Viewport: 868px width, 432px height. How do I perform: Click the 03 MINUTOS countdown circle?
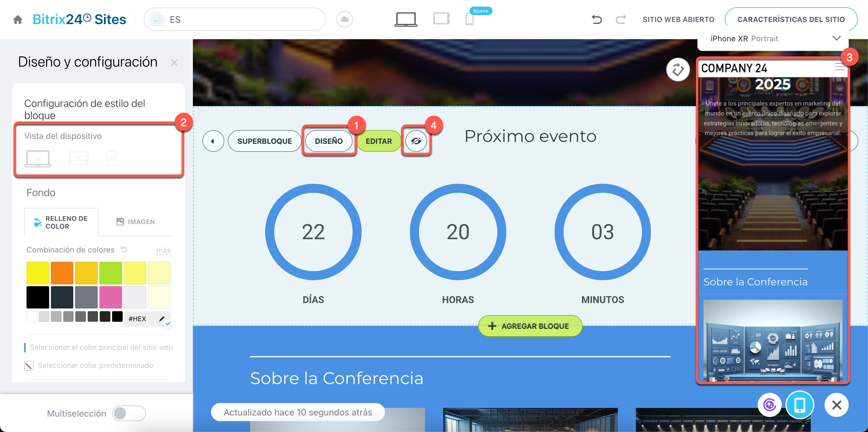[602, 232]
